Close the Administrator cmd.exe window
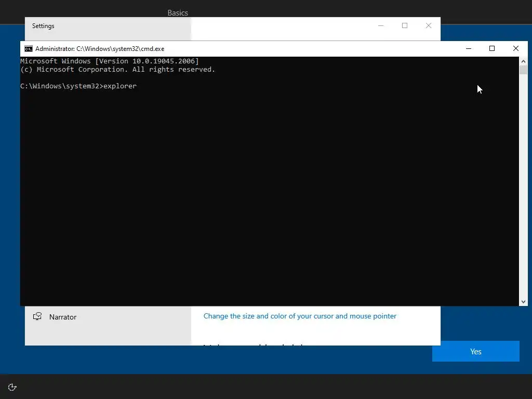Screen dimensions: 532x399 [x=516, y=48]
